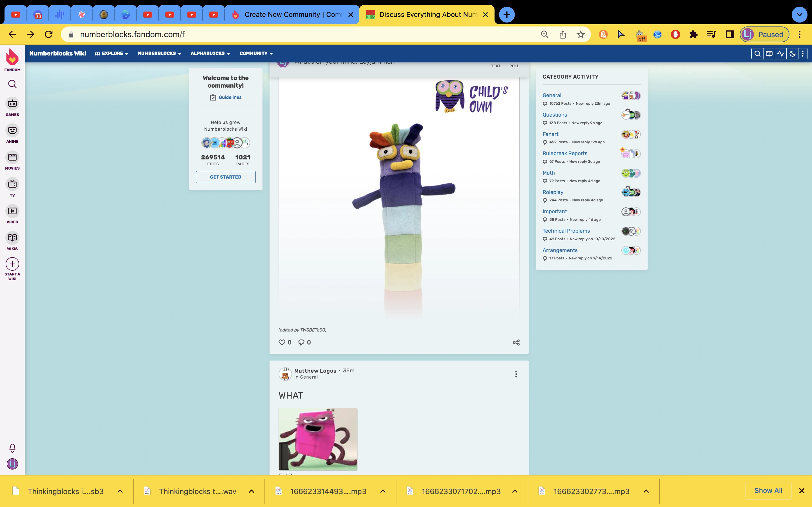
Task: Click the Start a Wiki plus icon
Action: tap(12, 264)
